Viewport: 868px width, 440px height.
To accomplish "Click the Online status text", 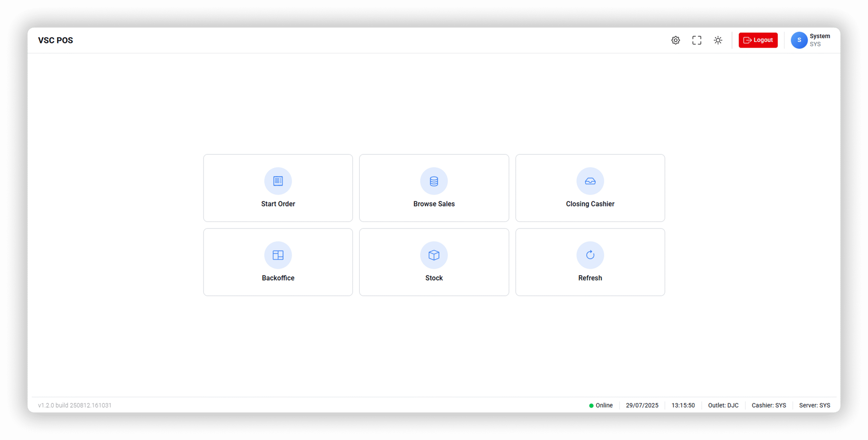I will pyautogui.click(x=604, y=405).
